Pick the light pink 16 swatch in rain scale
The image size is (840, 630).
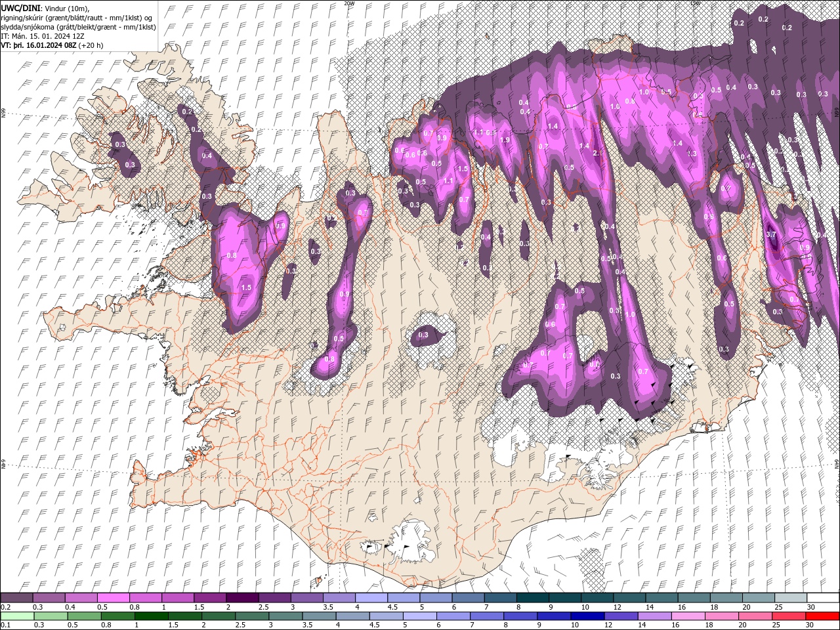[x=688, y=616]
